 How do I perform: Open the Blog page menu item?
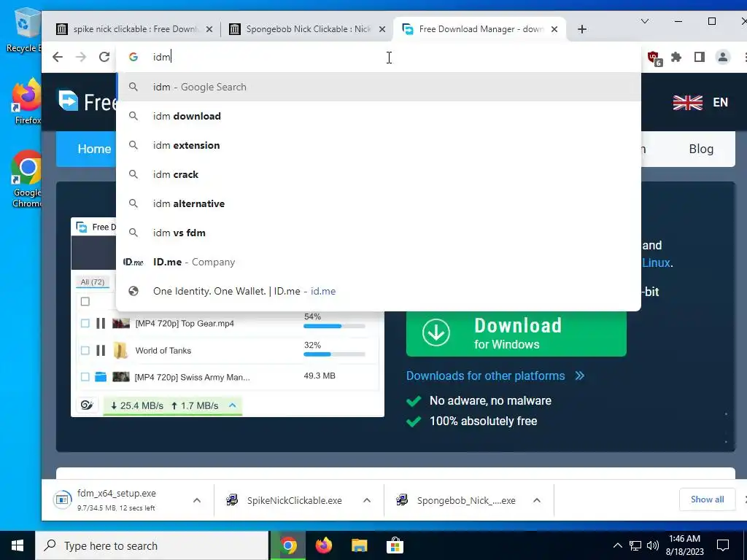(x=701, y=149)
